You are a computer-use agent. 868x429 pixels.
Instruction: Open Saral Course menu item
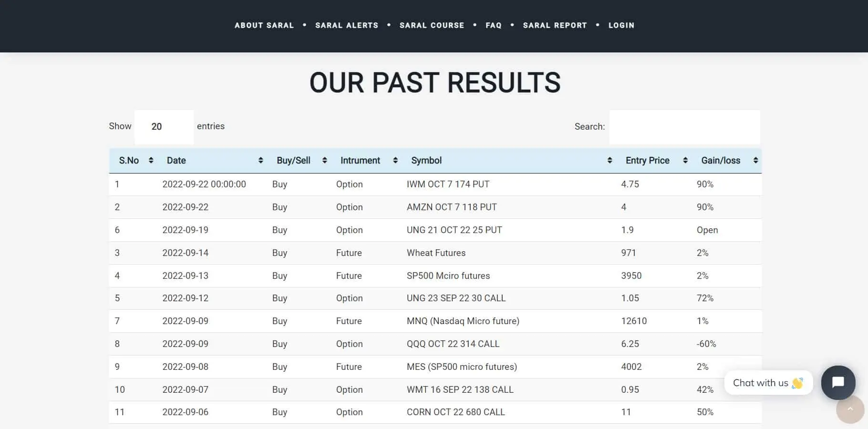432,25
